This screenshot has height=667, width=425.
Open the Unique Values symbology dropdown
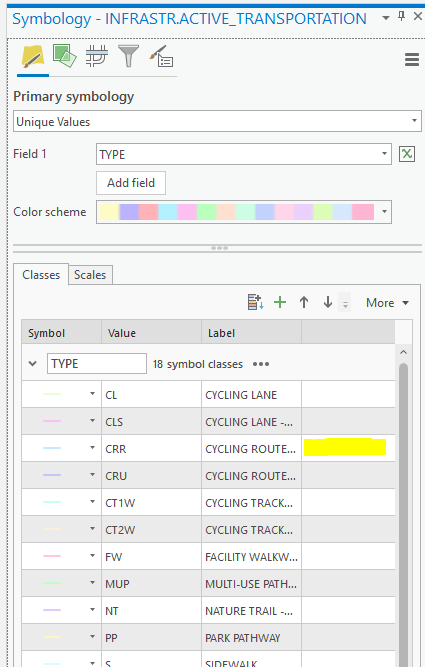(217, 121)
